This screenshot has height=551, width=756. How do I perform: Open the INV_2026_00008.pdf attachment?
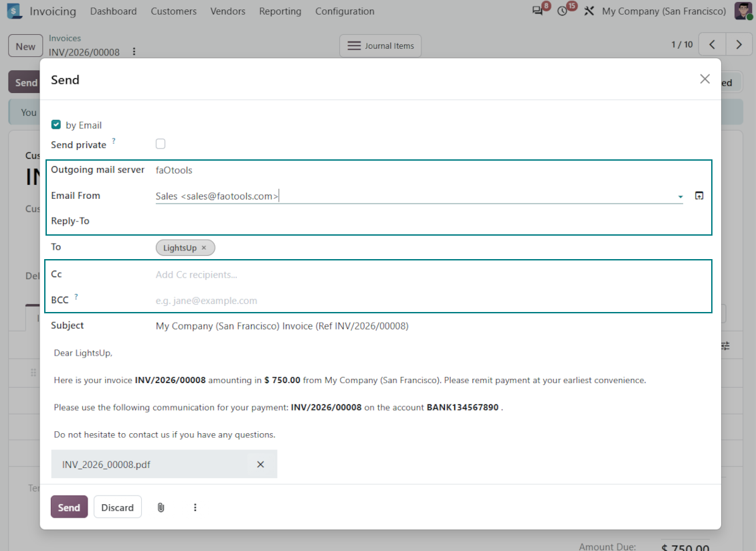(x=106, y=464)
